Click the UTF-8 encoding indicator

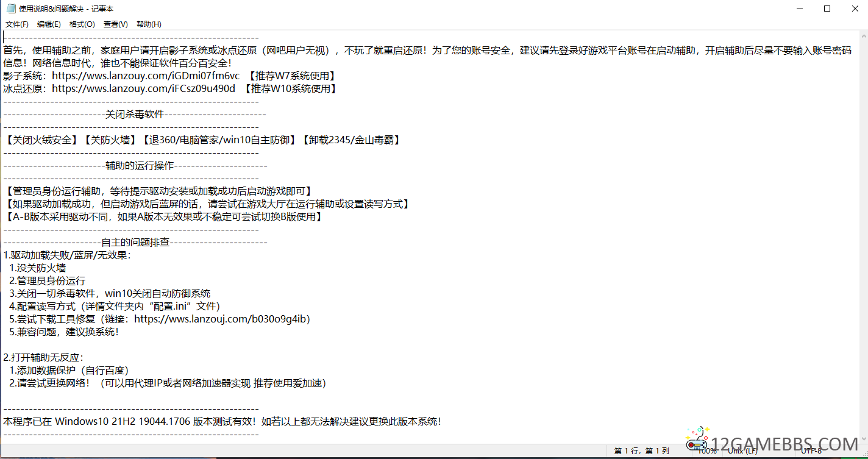(x=811, y=451)
